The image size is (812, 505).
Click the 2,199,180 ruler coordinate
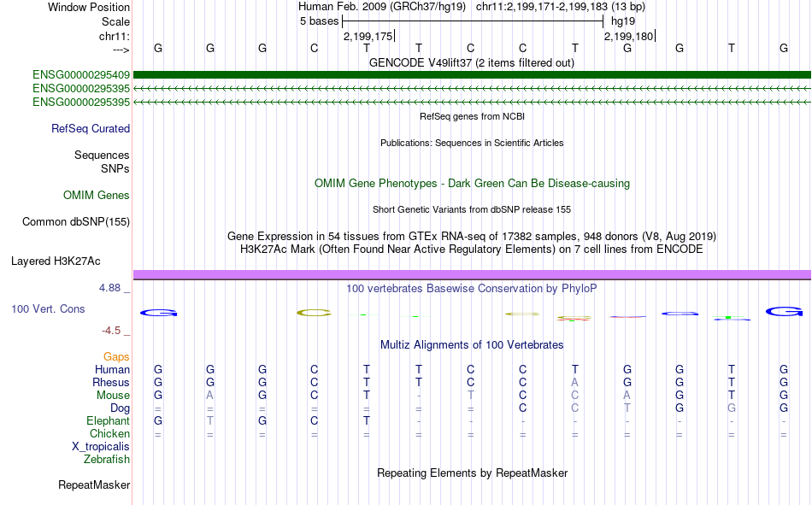[x=628, y=36]
